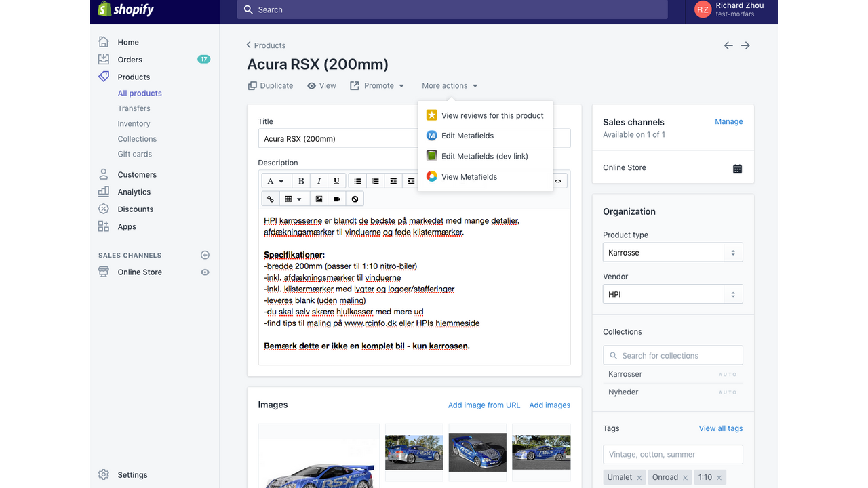868x488 pixels.
Task: Select second product image thumbnail
Action: click(x=414, y=452)
